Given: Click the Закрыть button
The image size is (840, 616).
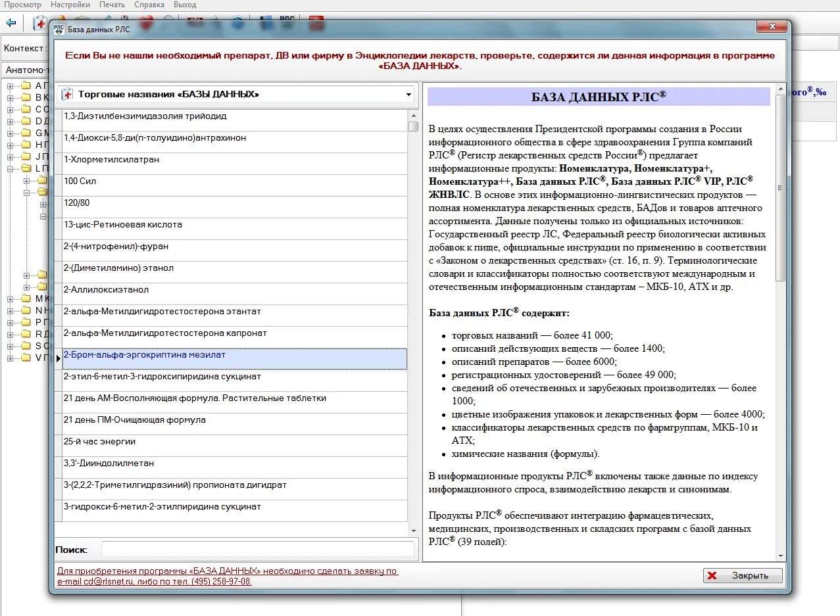Looking at the screenshot, I should pyautogui.click(x=743, y=576).
